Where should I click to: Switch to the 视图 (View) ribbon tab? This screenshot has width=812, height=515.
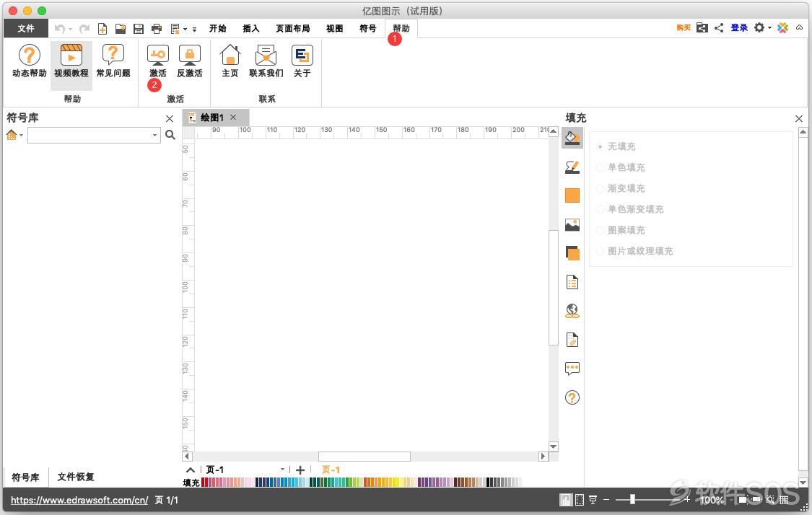[x=334, y=28]
